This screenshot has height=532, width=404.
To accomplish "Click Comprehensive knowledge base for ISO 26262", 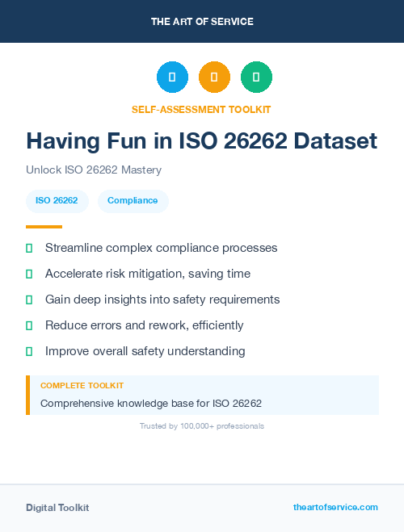I will 151,404.
